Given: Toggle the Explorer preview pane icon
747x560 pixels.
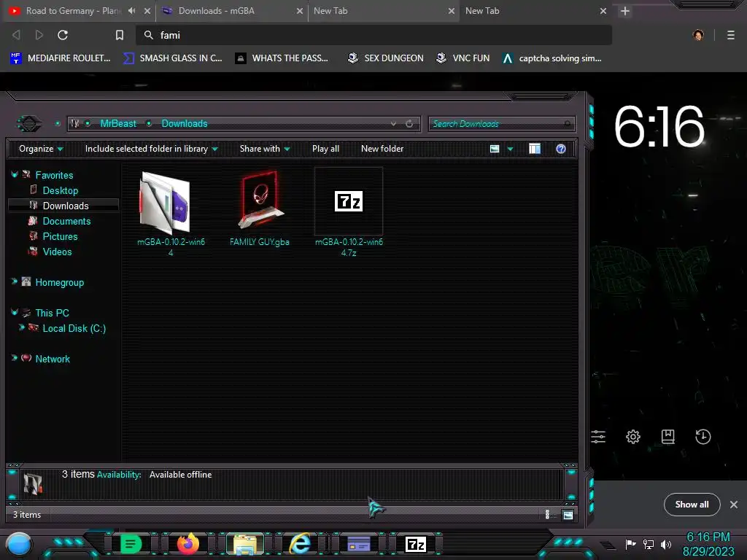Looking at the screenshot, I should pyautogui.click(x=535, y=149).
